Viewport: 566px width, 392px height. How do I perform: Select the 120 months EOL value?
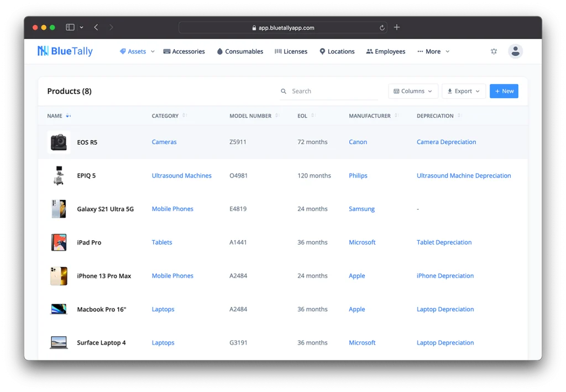314,176
